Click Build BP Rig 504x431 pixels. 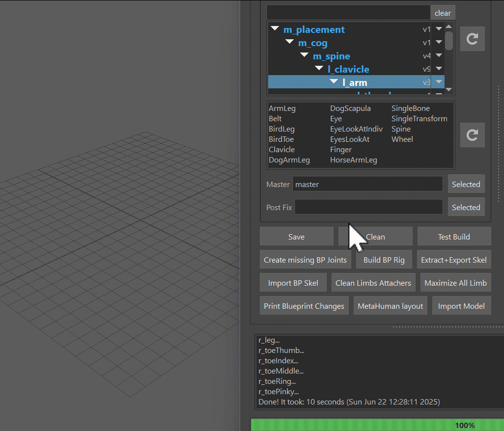tap(384, 260)
